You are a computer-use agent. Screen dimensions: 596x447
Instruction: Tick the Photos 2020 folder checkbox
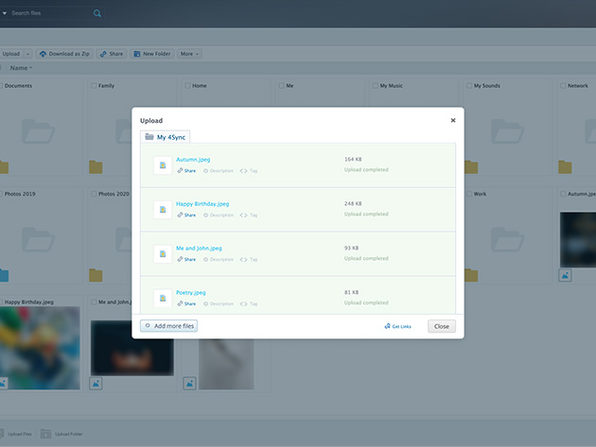click(x=94, y=194)
